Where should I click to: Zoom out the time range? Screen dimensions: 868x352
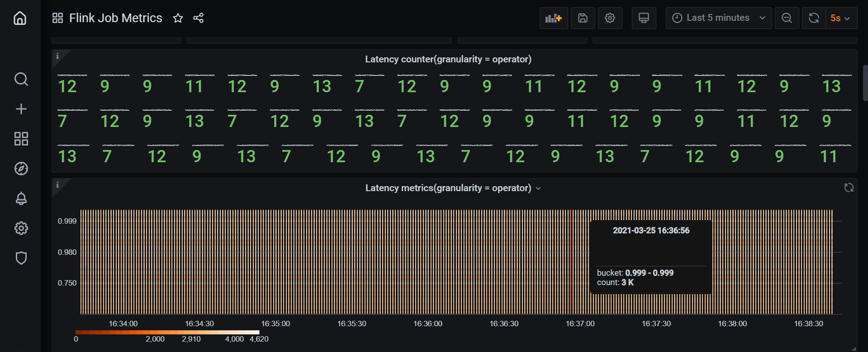[x=787, y=18]
